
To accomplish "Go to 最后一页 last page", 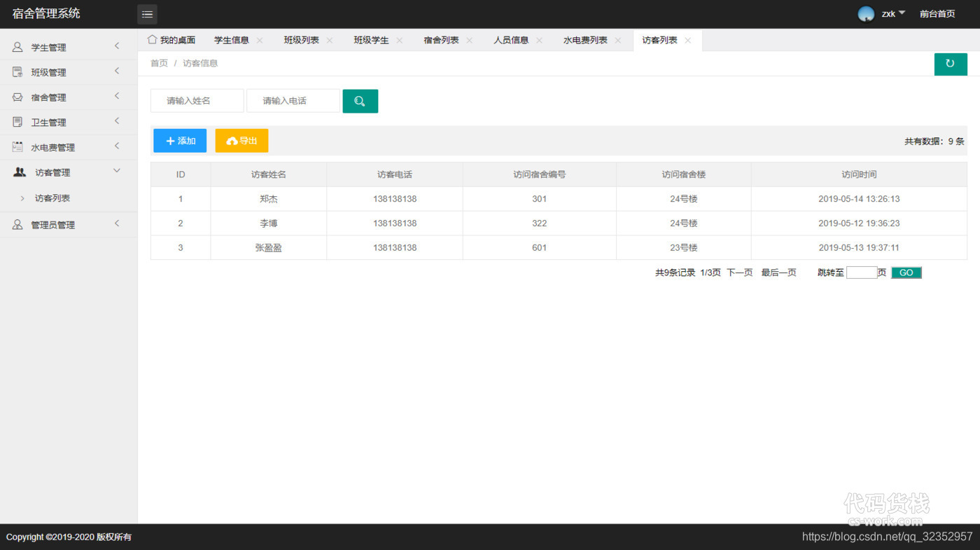I will click(779, 273).
